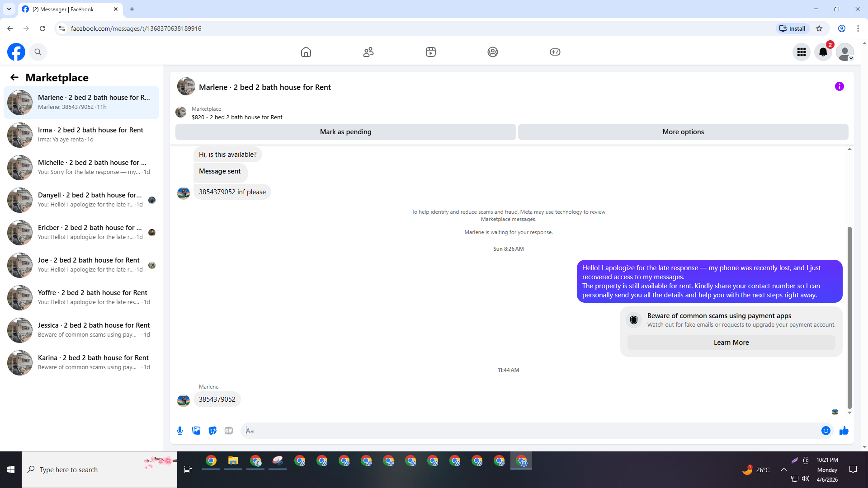The height and width of the screenshot is (488, 868).
Task: Open Karina conversation in the list
Action: (x=81, y=362)
